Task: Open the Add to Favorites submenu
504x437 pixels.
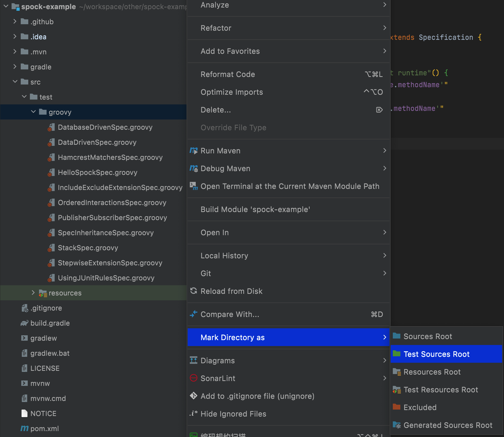Action: pos(289,51)
